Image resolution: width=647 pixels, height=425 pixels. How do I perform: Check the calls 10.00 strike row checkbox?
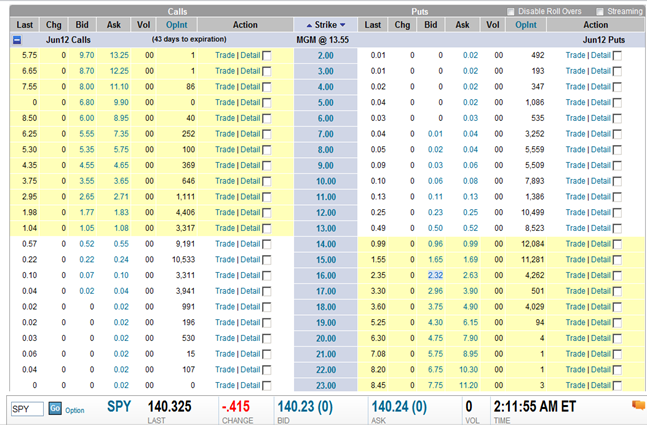tap(267, 182)
